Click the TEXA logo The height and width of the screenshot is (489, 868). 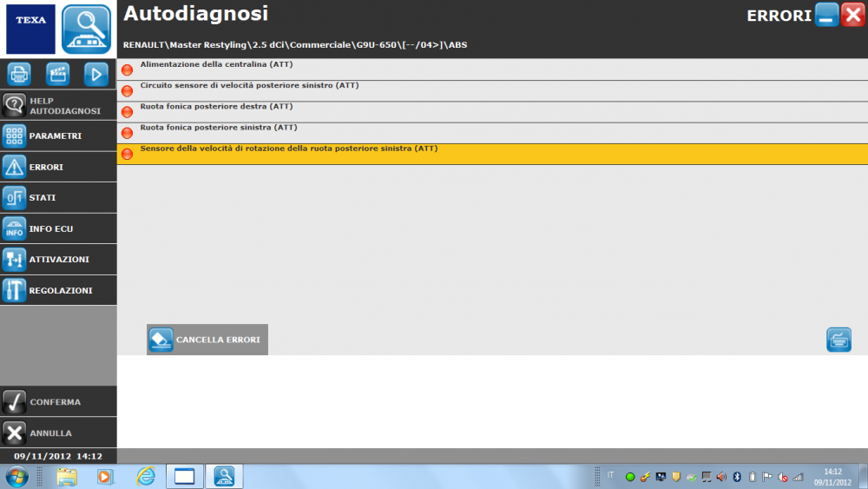click(30, 30)
